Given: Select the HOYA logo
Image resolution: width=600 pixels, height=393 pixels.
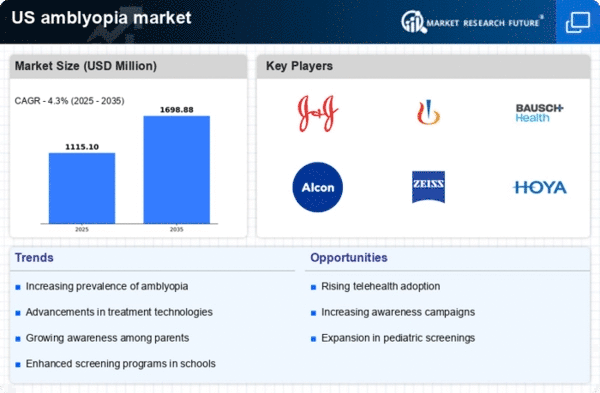Looking at the screenshot, I should pyautogui.click(x=540, y=188).
